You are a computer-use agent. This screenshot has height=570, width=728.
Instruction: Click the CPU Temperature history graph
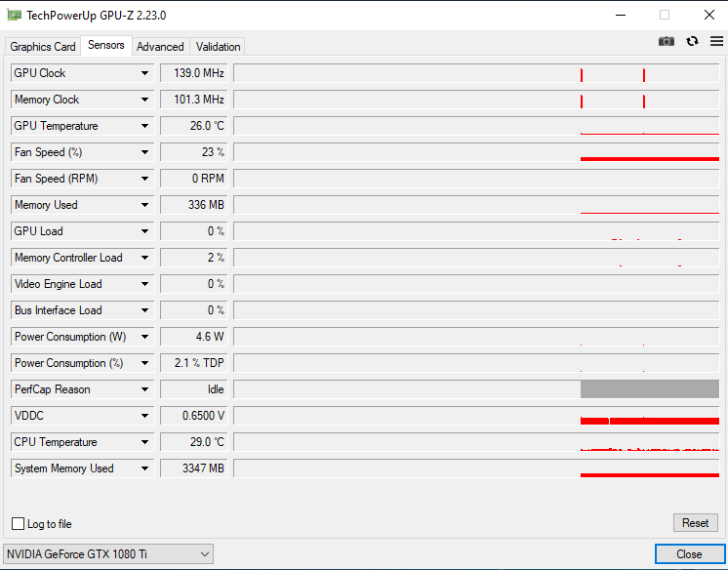(x=476, y=442)
